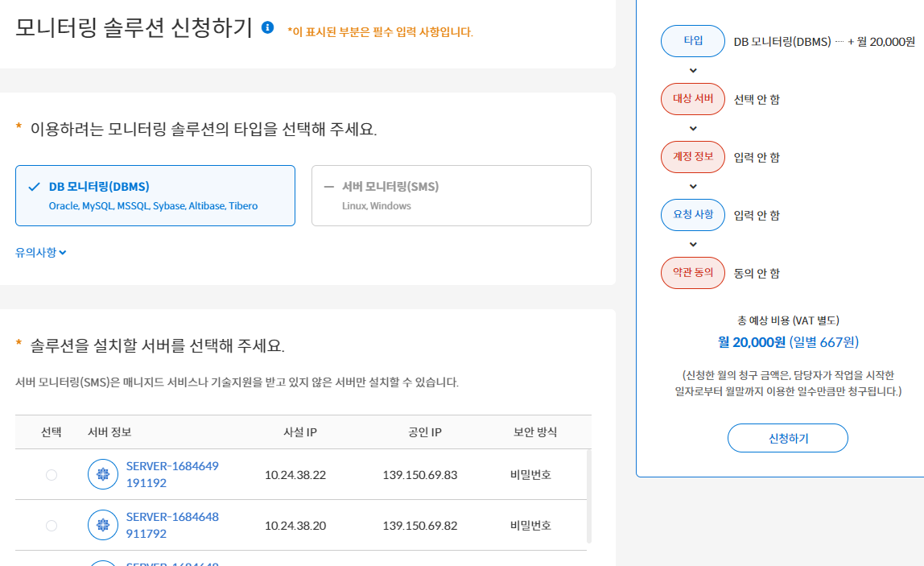924x566 pixels.
Task: Click the 신청하기 button
Action: point(787,438)
